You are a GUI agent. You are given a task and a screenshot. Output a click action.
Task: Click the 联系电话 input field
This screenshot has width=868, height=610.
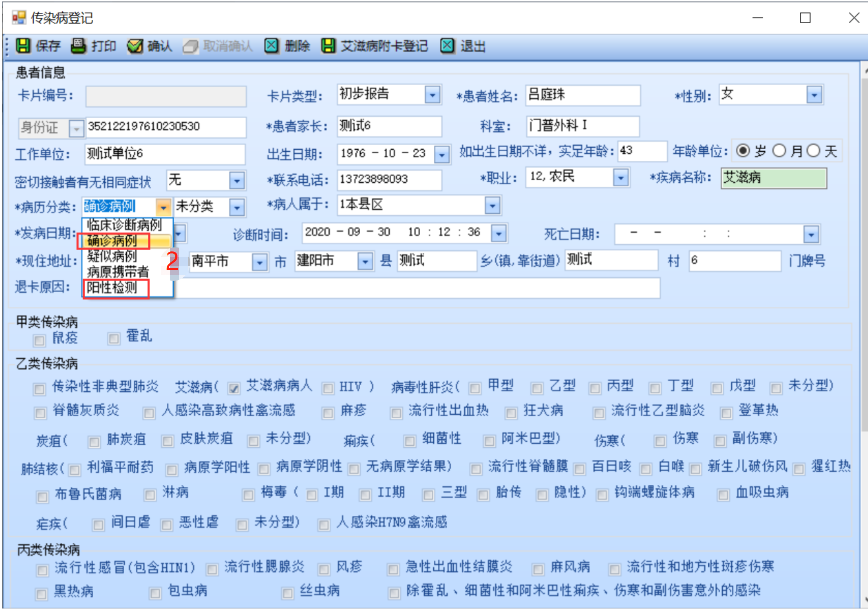[x=389, y=180]
